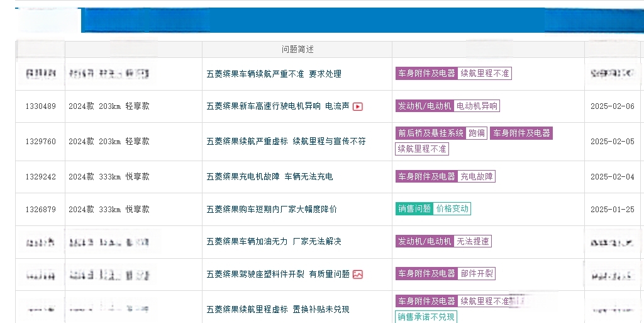Click the 无法提速 tag

pos(473,241)
